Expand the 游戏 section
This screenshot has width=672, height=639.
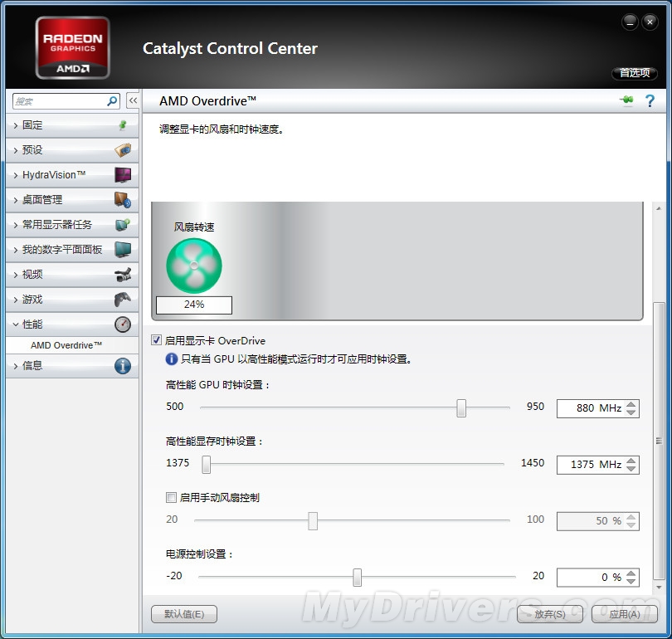coord(72,299)
